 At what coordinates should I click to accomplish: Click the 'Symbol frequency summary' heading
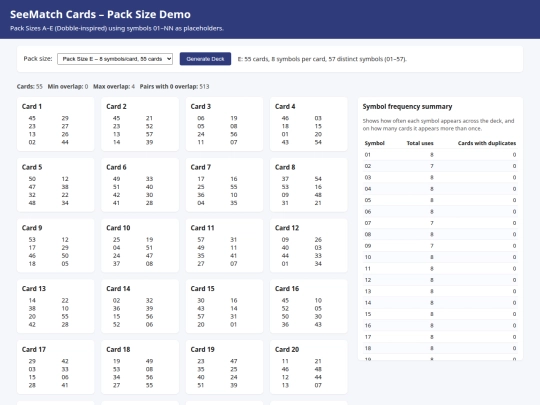pos(407,106)
